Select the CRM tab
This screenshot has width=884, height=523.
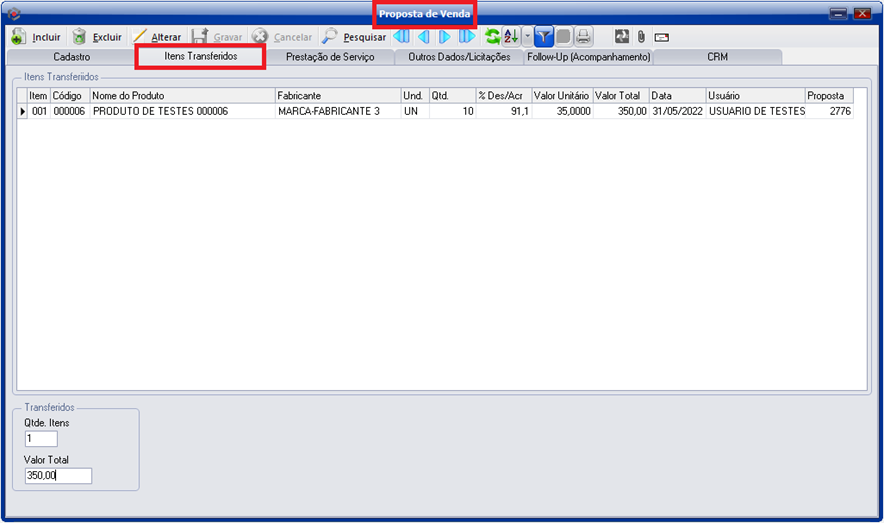point(717,58)
